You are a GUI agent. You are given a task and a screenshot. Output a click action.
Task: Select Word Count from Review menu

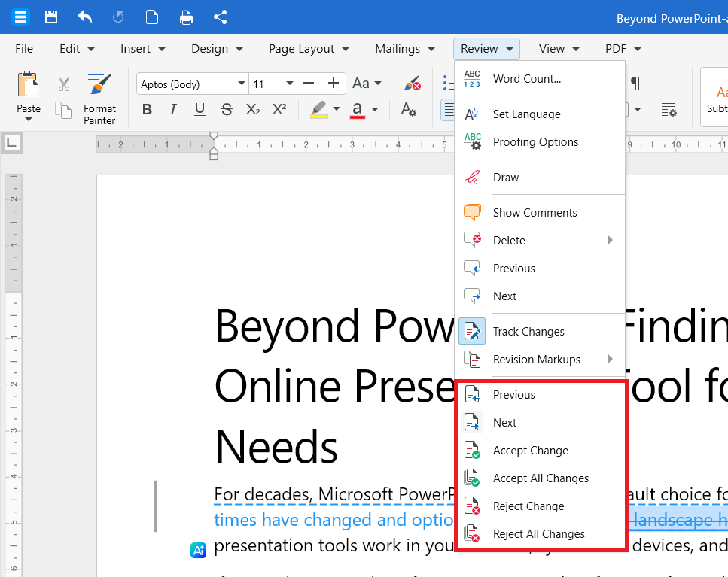pos(540,79)
